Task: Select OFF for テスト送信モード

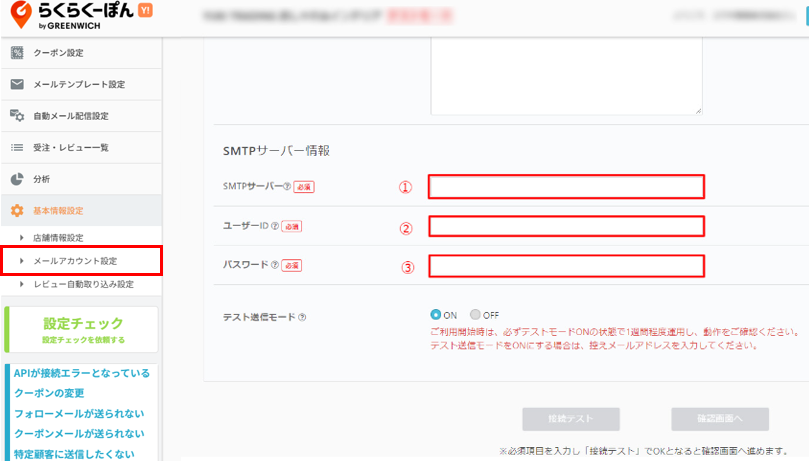Action: point(474,314)
